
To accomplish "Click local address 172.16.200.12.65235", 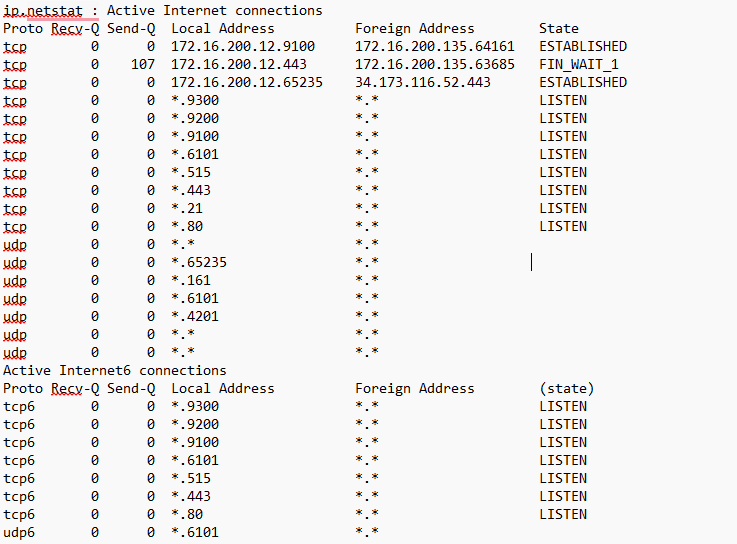I will click(247, 82).
